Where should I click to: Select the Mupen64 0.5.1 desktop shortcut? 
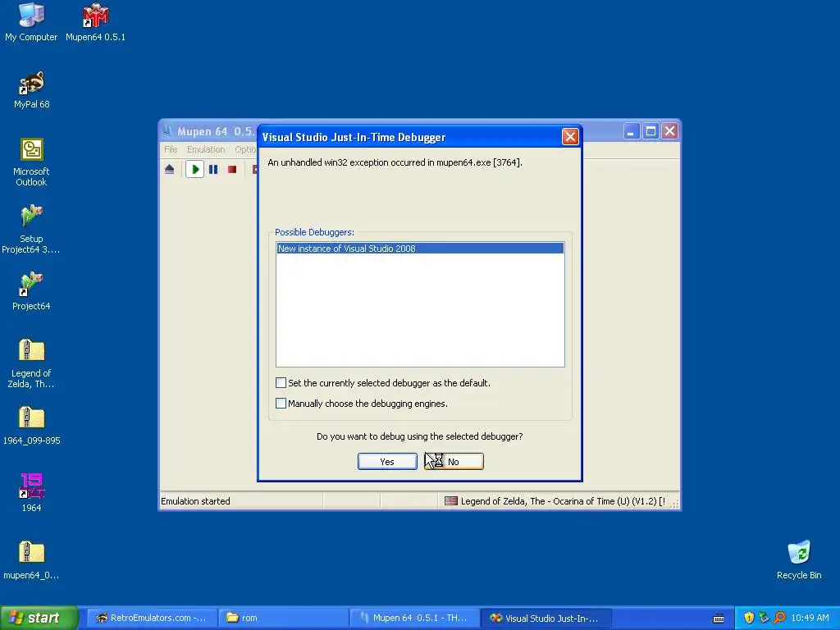pos(95,22)
